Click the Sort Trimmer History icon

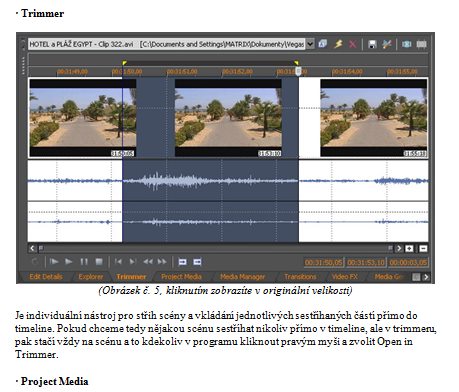pyautogui.click(x=323, y=44)
